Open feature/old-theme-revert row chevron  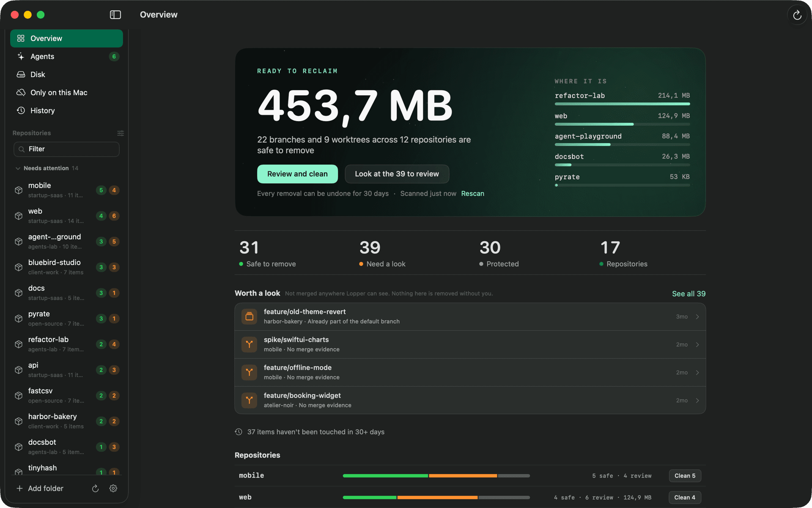coord(697,317)
